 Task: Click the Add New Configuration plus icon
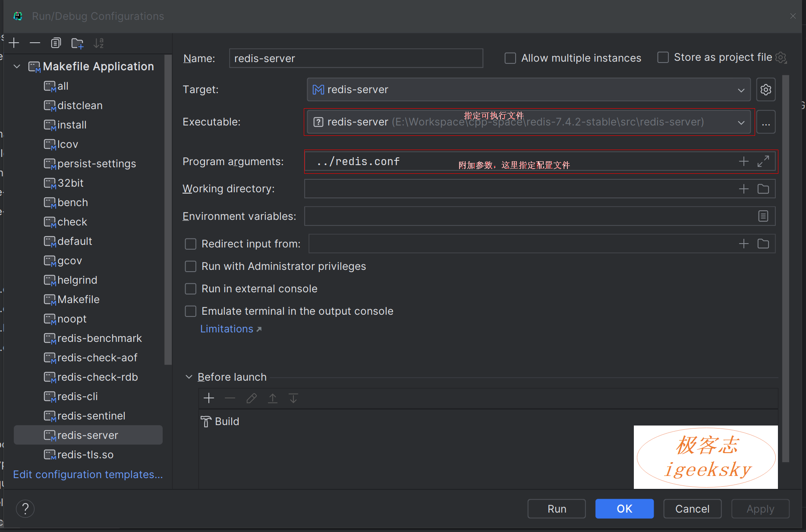point(14,43)
